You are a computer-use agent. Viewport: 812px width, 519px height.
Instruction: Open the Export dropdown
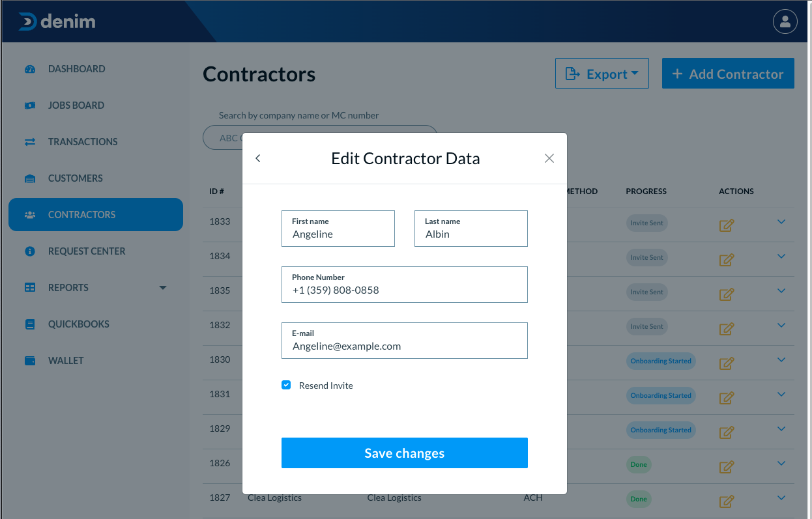(602, 74)
